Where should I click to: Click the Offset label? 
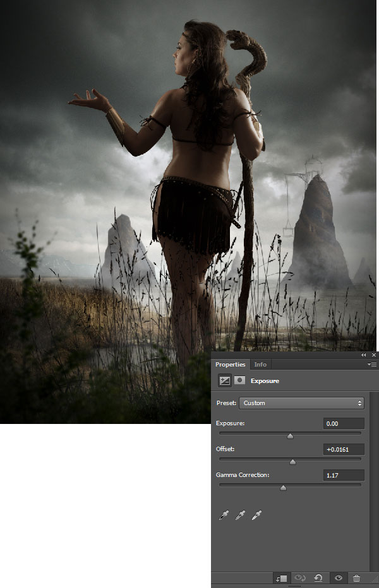[225, 449]
